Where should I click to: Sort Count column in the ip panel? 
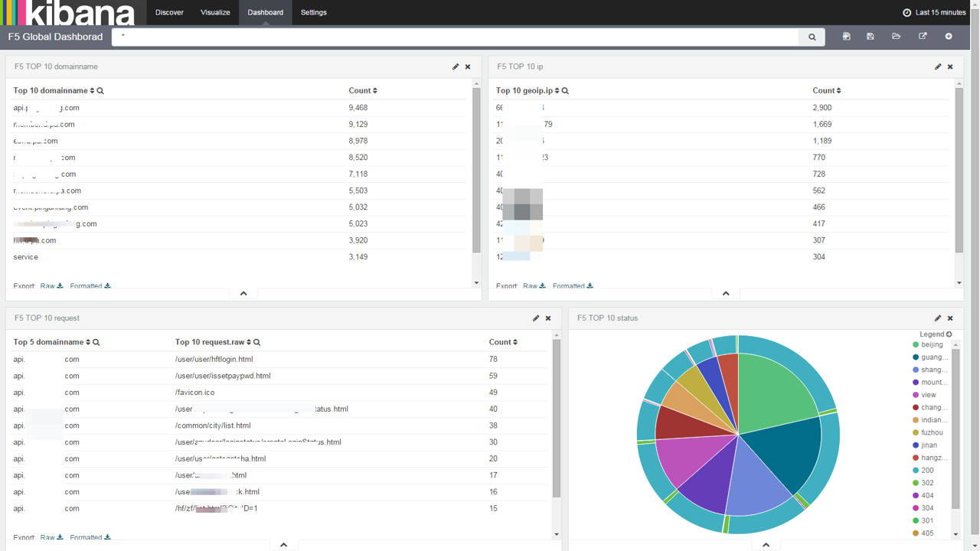pyautogui.click(x=838, y=90)
